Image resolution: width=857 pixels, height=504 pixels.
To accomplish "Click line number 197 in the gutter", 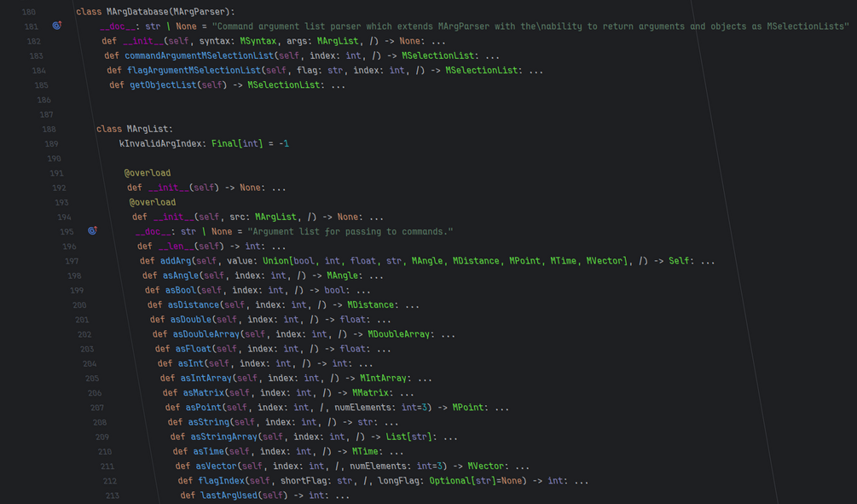I will [72, 261].
